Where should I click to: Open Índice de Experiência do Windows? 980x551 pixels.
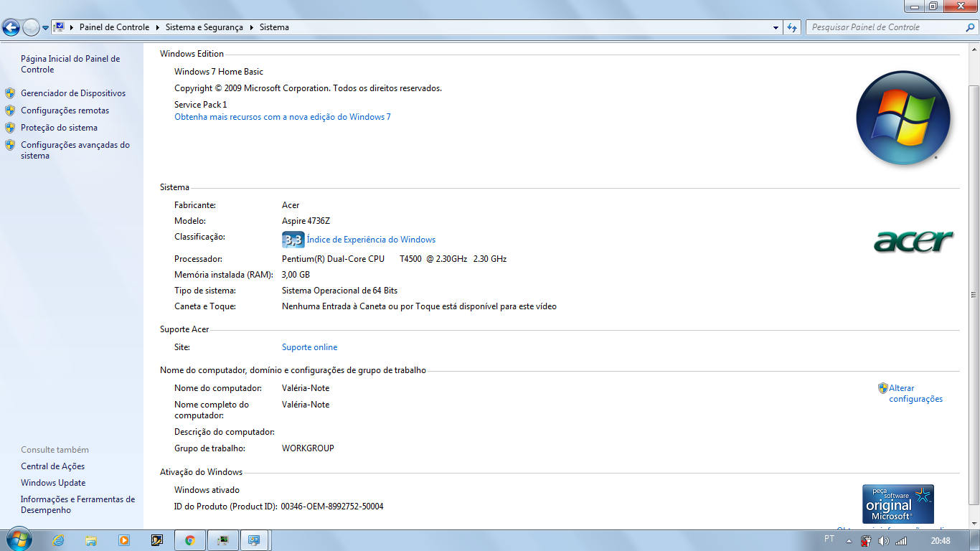pos(371,240)
